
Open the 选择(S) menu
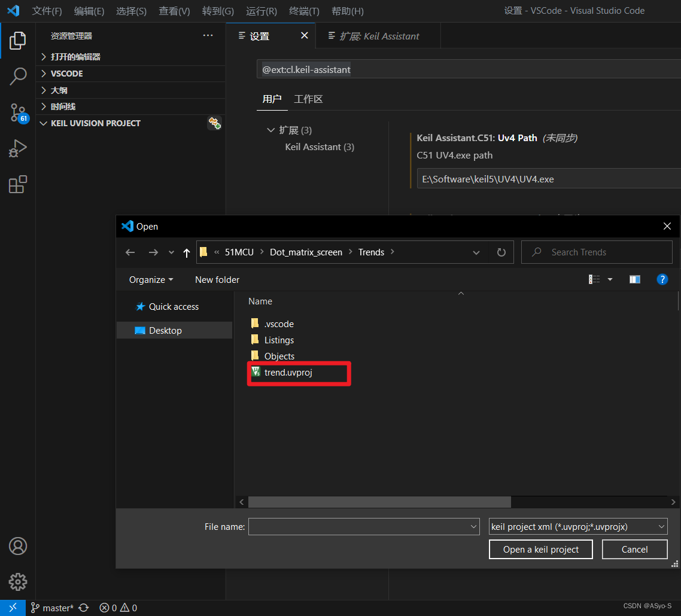click(x=131, y=11)
